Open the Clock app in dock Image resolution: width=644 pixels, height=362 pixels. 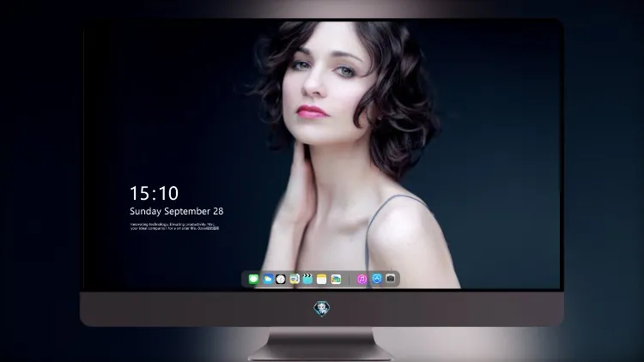[281, 279]
